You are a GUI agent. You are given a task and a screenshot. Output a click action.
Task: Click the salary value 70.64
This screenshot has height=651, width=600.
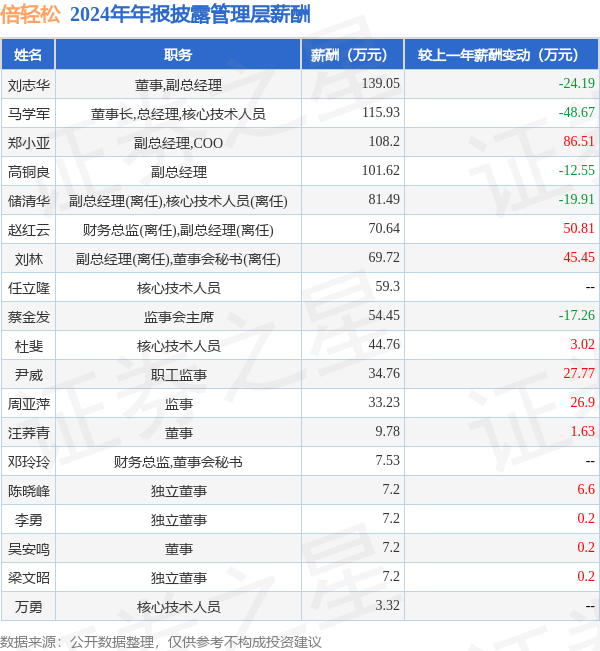(384, 228)
